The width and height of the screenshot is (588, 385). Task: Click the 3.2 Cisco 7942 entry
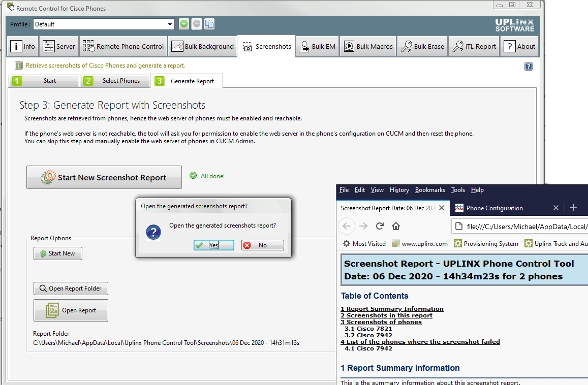368,336
